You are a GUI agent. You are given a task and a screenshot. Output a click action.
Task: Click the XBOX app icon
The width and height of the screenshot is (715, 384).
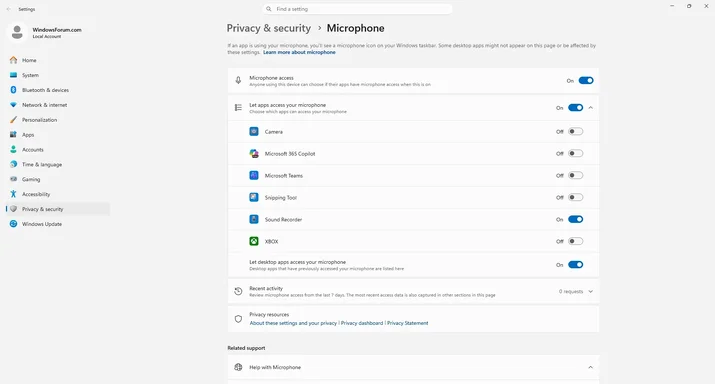(254, 241)
